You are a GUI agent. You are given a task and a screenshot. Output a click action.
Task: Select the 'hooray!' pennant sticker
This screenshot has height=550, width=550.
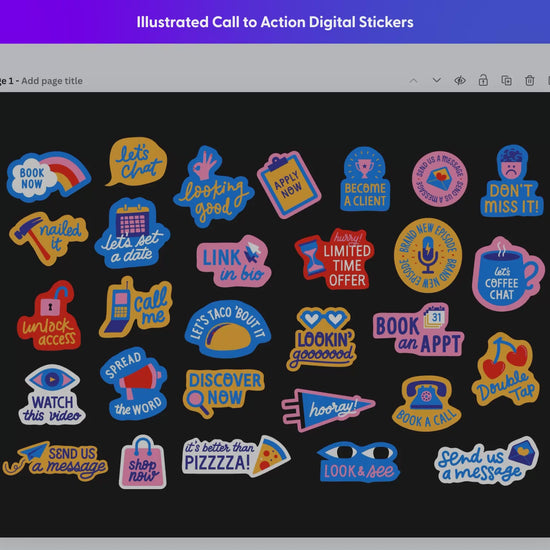point(328,409)
